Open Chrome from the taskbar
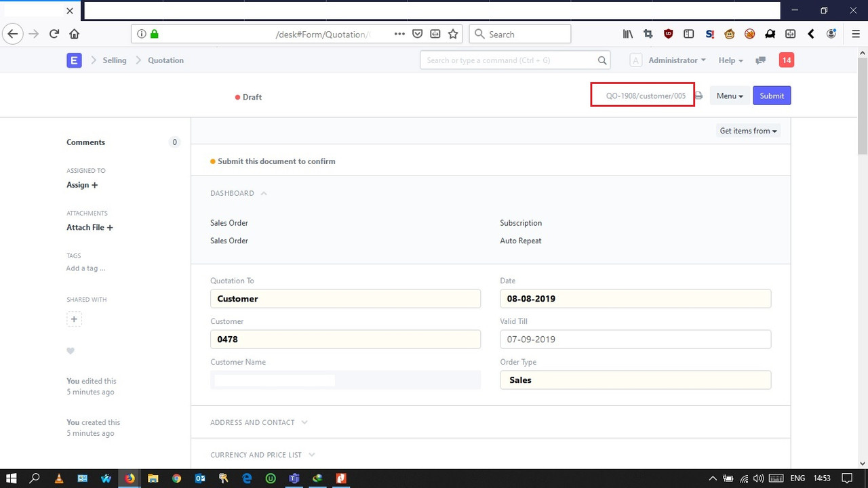This screenshot has width=868, height=488. 176,478
